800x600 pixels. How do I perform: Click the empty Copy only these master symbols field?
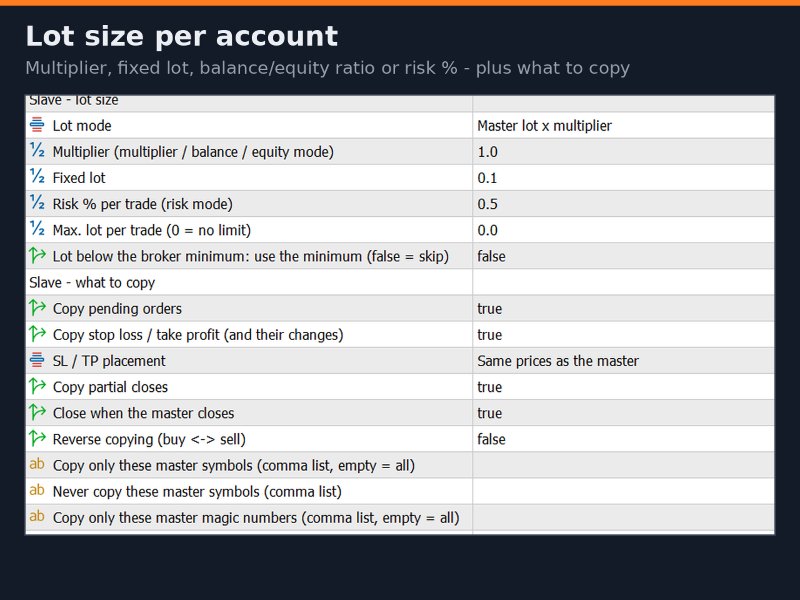(x=623, y=465)
